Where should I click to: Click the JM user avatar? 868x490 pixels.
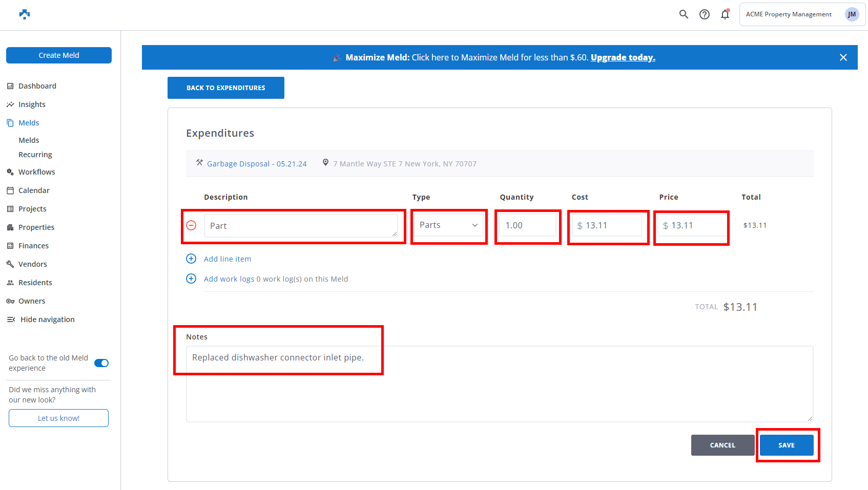pyautogui.click(x=852, y=14)
